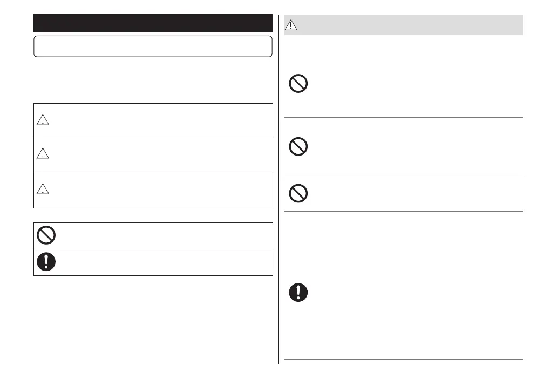The image size is (557, 392).
Task: Click the black exclamation symbol in the left legend
Action: (x=46, y=262)
